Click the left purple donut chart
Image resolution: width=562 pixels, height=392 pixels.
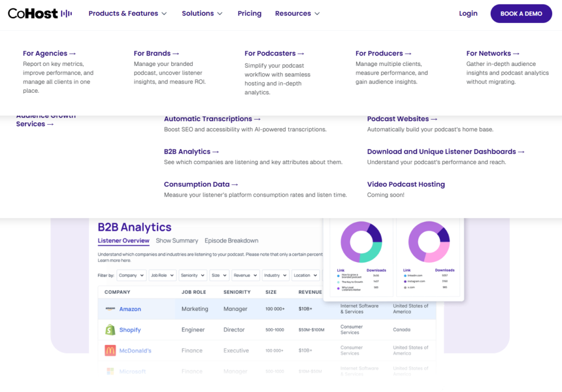[x=361, y=242]
